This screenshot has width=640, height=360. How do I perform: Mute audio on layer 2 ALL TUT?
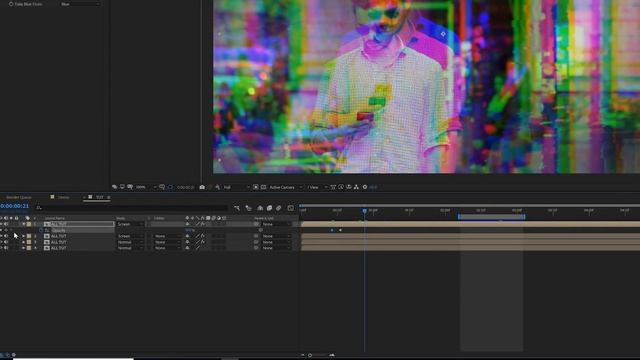point(6,236)
